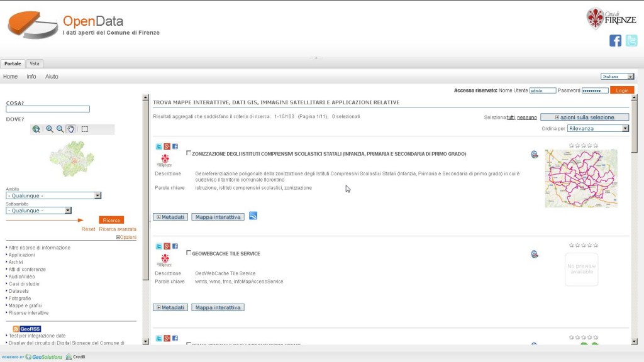Select the zoom out magnifier tool
The height and width of the screenshot is (362, 644).
coord(60,129)
